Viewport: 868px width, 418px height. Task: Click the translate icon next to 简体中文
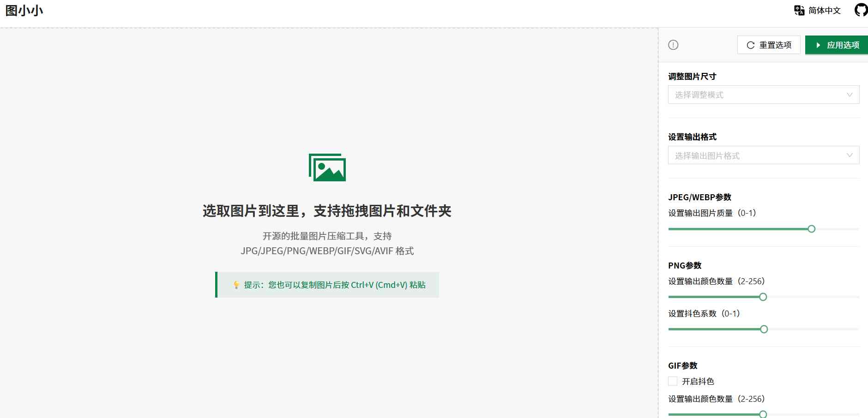click(798, 10)
